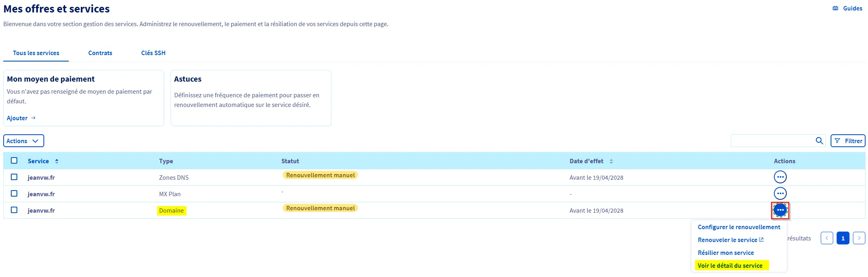The image size is (868, 277).
Task: Open the Guides link with book icon
Action: point(847,8)
